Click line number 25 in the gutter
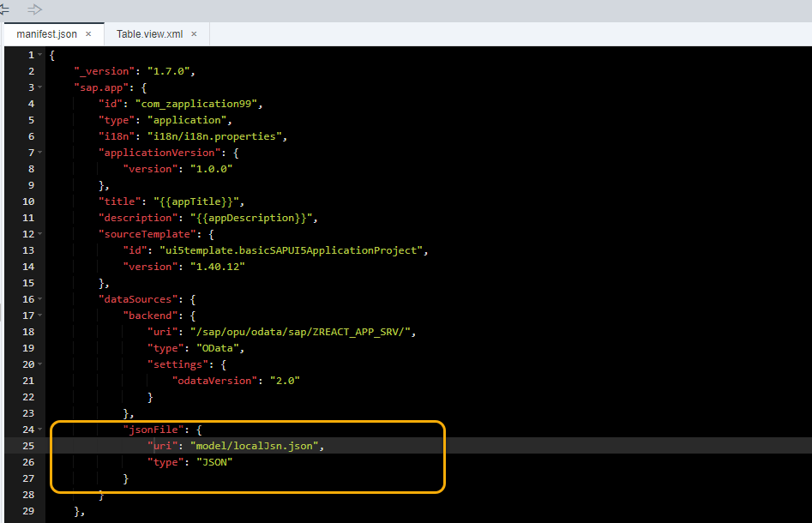Image resolution: width=812 pixels, height=523 pixels. click(28, 446)
